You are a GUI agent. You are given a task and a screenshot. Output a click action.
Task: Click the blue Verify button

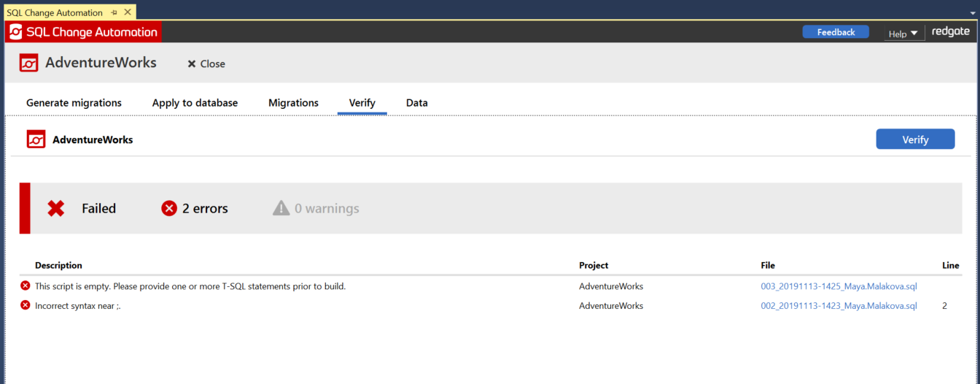coord(915,139)
